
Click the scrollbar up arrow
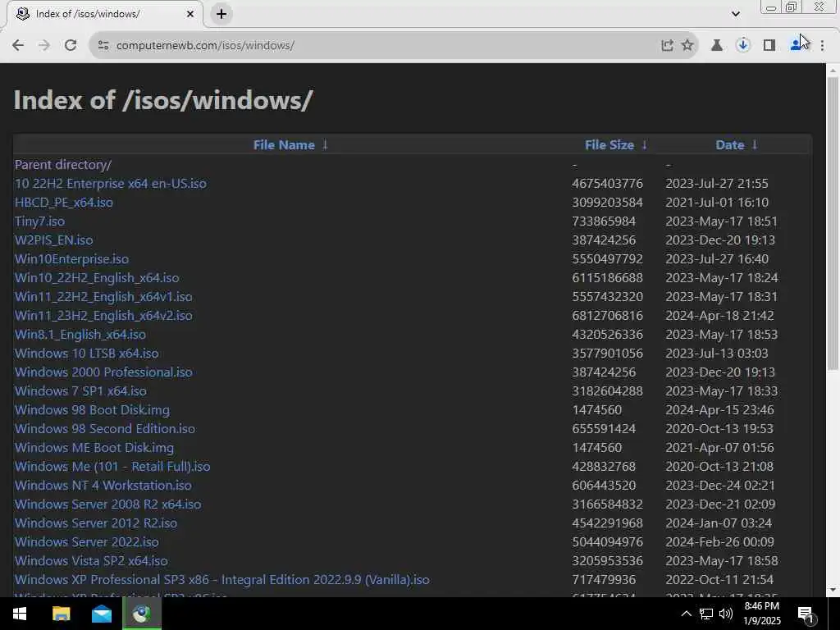point(833,71)
